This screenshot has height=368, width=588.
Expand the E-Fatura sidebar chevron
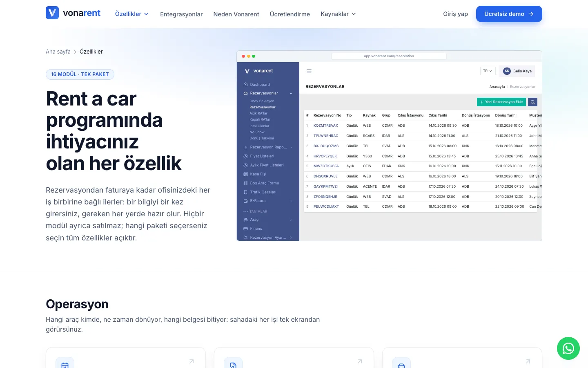click(291, 201)
